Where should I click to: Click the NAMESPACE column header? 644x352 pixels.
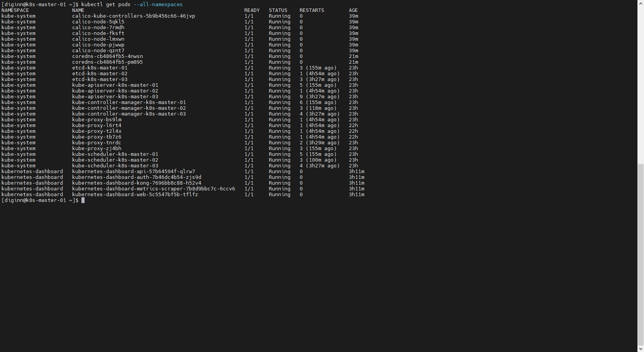(x=15, y=10)
